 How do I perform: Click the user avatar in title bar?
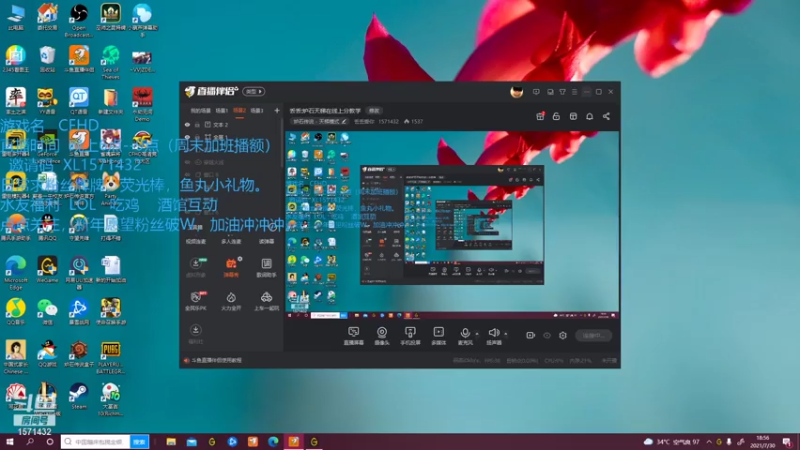pyautogui.click(x=516, y=92)
